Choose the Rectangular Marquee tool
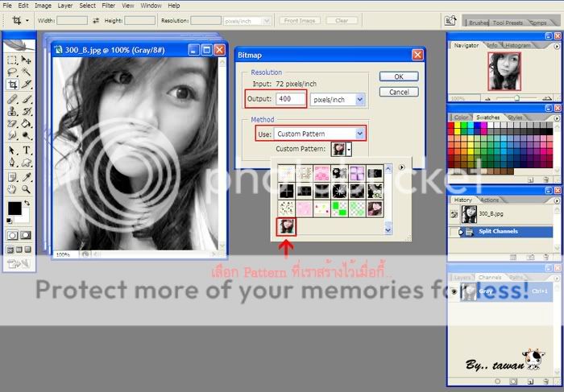The image size is (564, 392). (12, 60)
